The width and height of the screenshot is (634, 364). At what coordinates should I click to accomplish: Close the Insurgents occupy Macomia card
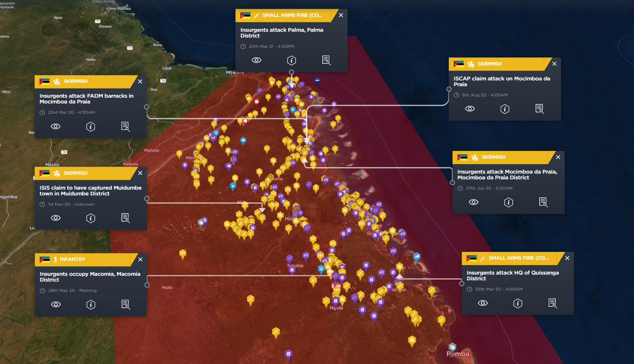(141, 259)
